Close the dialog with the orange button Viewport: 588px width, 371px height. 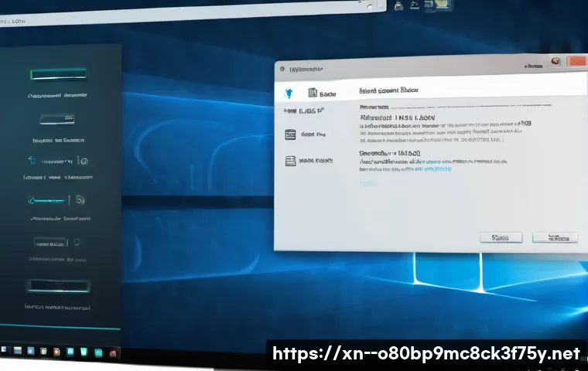tap(577, 61)
